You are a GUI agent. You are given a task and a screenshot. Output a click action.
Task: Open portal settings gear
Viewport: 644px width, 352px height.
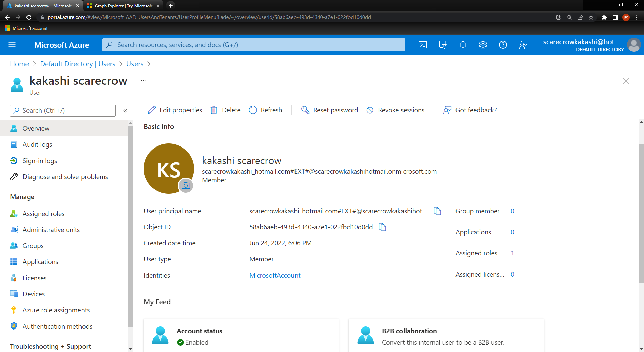click(x=483, y=45)
